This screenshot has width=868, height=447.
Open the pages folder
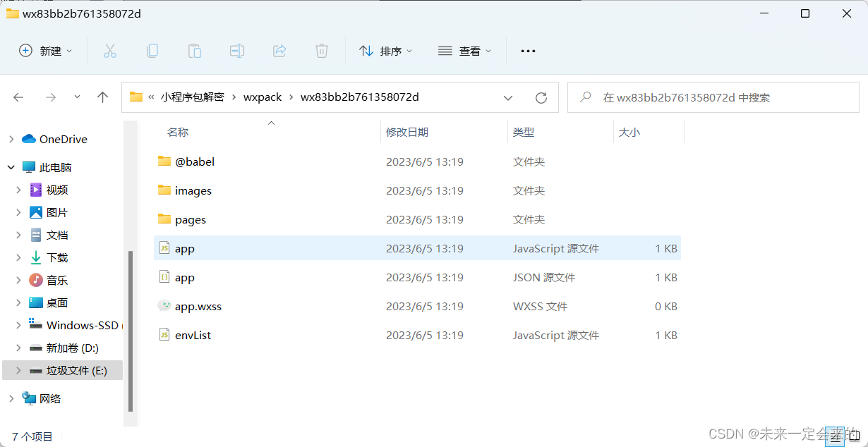190,219
